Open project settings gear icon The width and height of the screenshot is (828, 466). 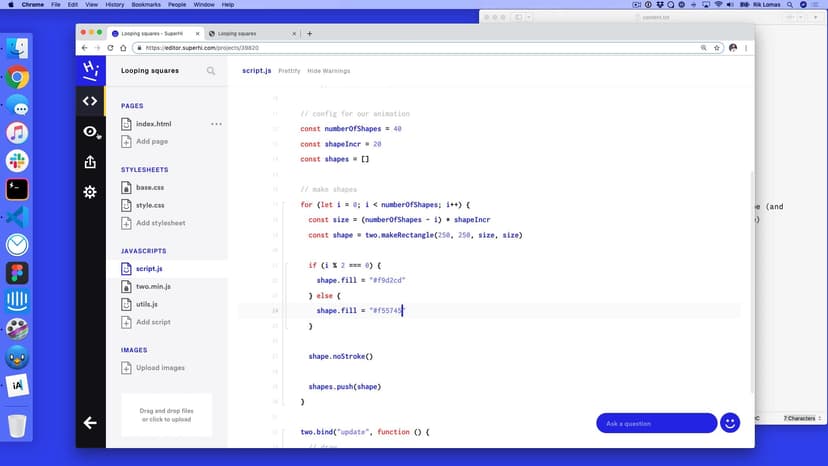click(90, 192)
